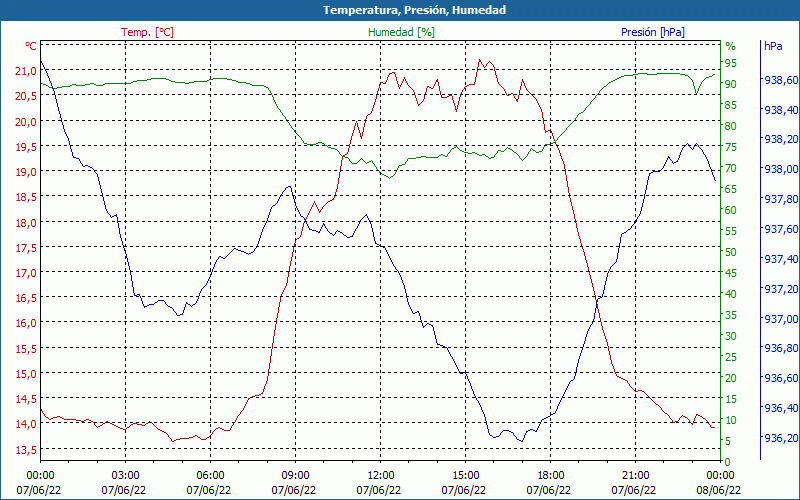Click the 19,5 temperature axis value
The image size is (800, 500).
[26, 146]
